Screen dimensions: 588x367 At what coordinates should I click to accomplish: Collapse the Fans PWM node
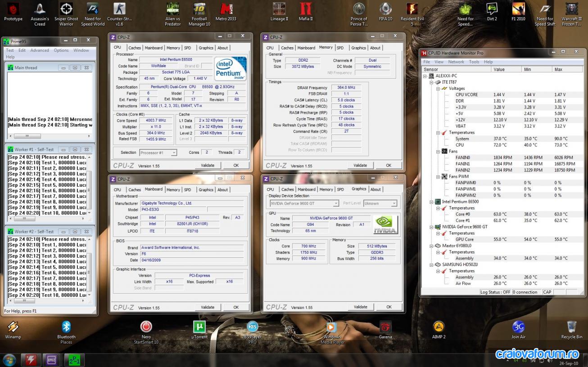(438, 177)
